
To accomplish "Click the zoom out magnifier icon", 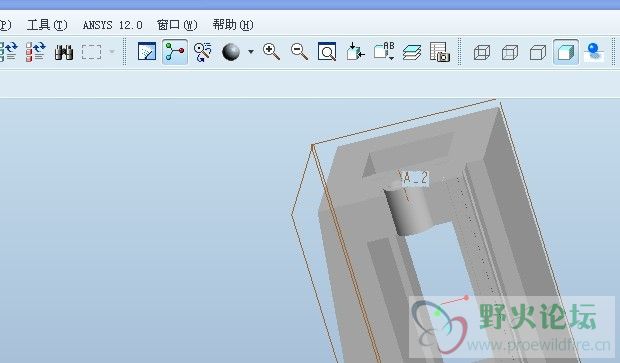I will coord(299,52).
